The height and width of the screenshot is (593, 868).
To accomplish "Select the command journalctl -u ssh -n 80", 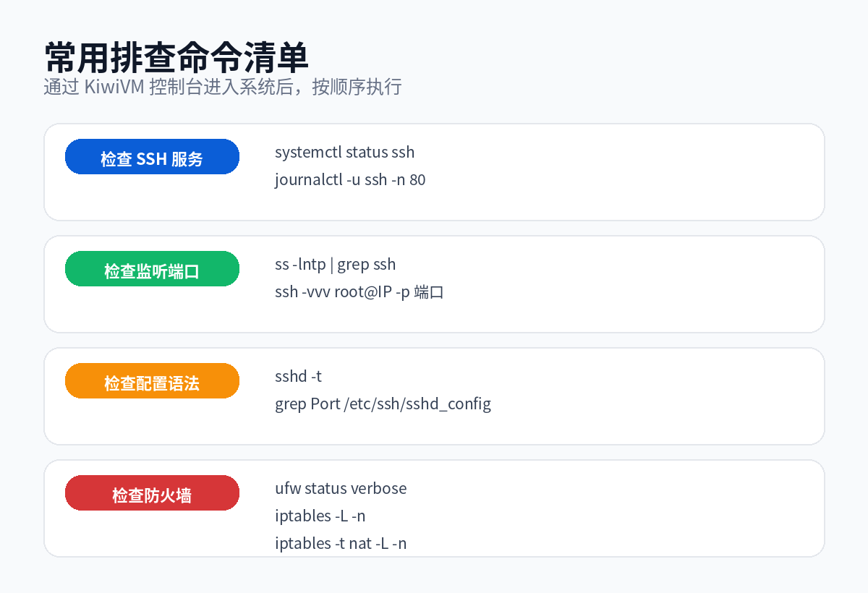I will 350,179.
